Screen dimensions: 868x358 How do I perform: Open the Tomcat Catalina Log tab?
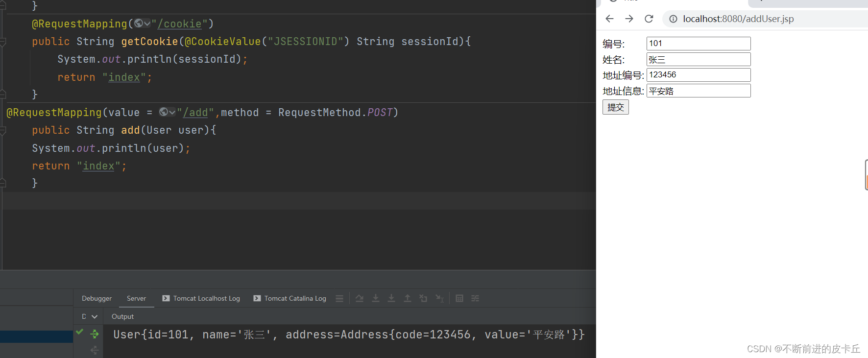click(x=290, y=298)
